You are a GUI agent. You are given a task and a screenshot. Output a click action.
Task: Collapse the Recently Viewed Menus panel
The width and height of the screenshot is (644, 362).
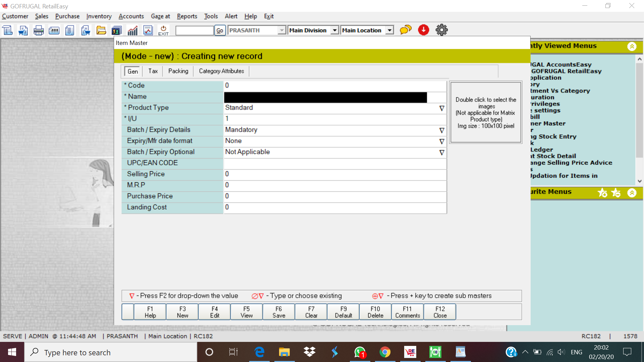tap(632, 46)
